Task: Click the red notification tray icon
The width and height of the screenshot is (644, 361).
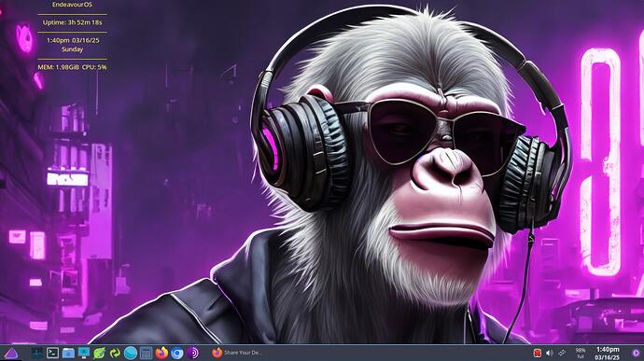Action: (x=537, y=353)
